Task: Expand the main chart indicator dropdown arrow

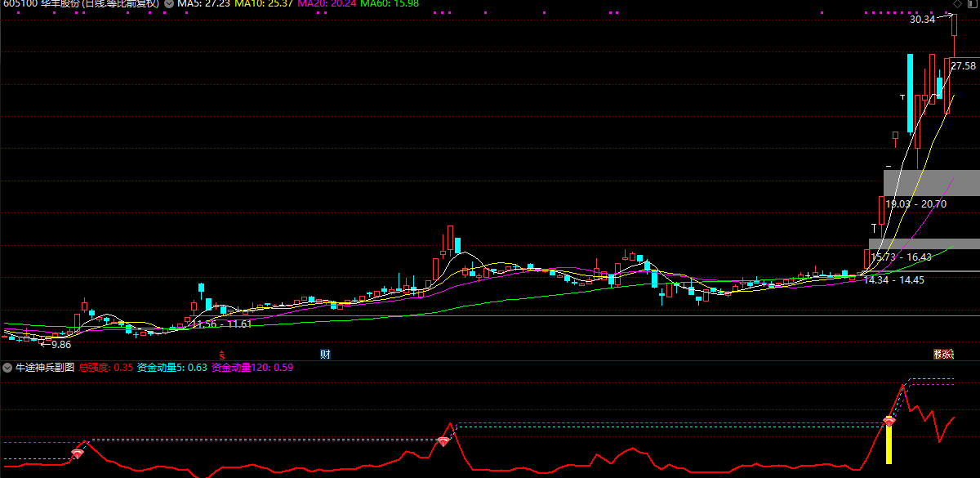Action: coord(169,4)
